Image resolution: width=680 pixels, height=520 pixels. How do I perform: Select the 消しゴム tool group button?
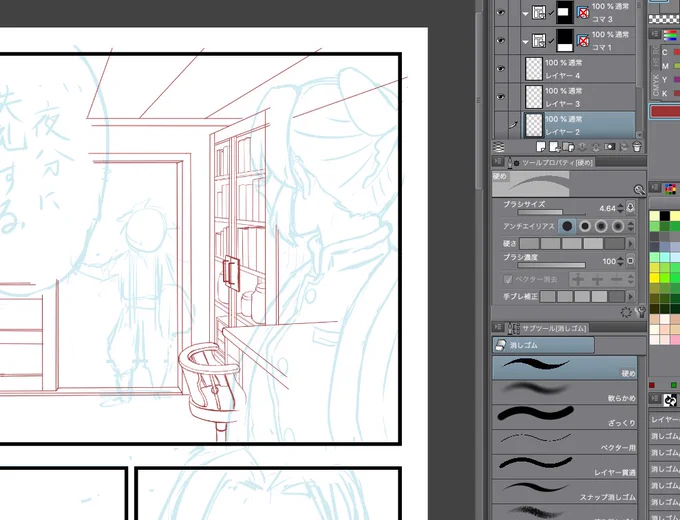543,345
